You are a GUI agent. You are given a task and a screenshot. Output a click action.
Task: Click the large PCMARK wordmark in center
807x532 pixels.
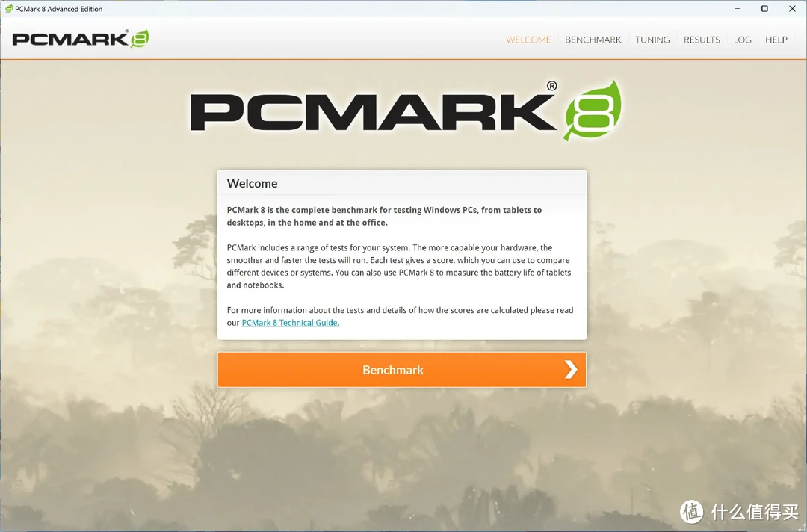(374, 111)
